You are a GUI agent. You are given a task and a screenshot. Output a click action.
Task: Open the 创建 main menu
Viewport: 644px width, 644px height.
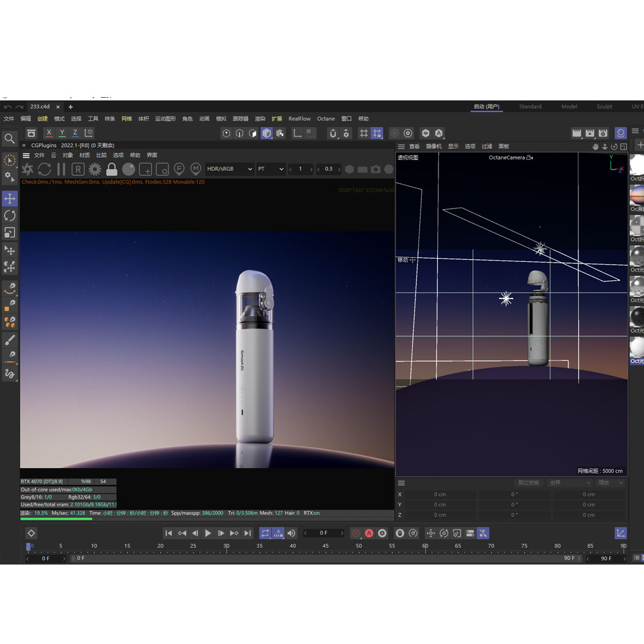click(x=42, y=119)
